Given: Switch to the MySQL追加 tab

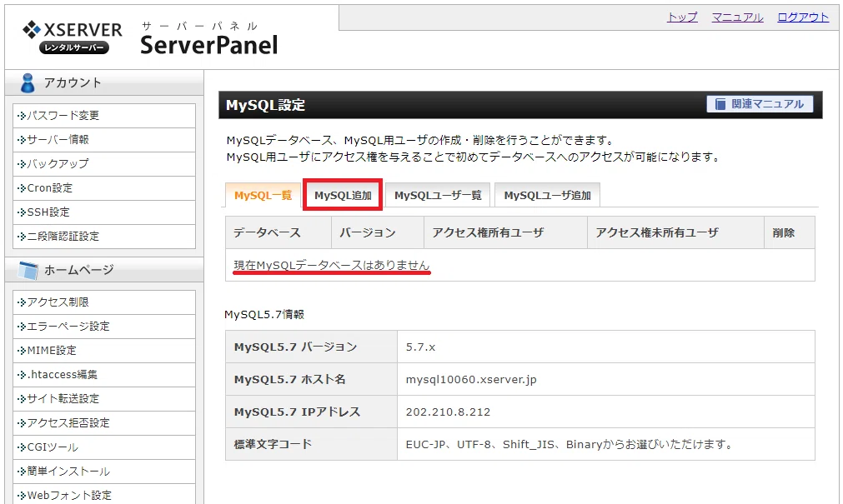Looking at the screenshot, I should (x=343, y=195).
